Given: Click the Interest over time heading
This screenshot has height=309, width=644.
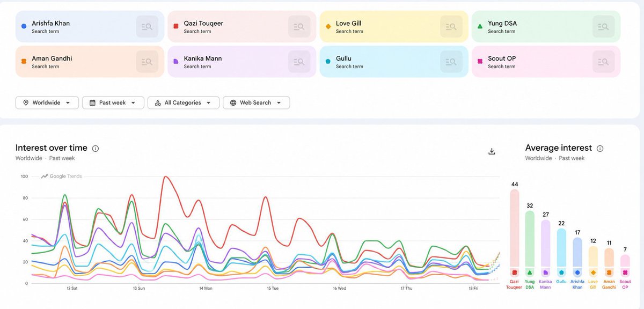Looking at the screenshot, I should click(x=52, y=148).
